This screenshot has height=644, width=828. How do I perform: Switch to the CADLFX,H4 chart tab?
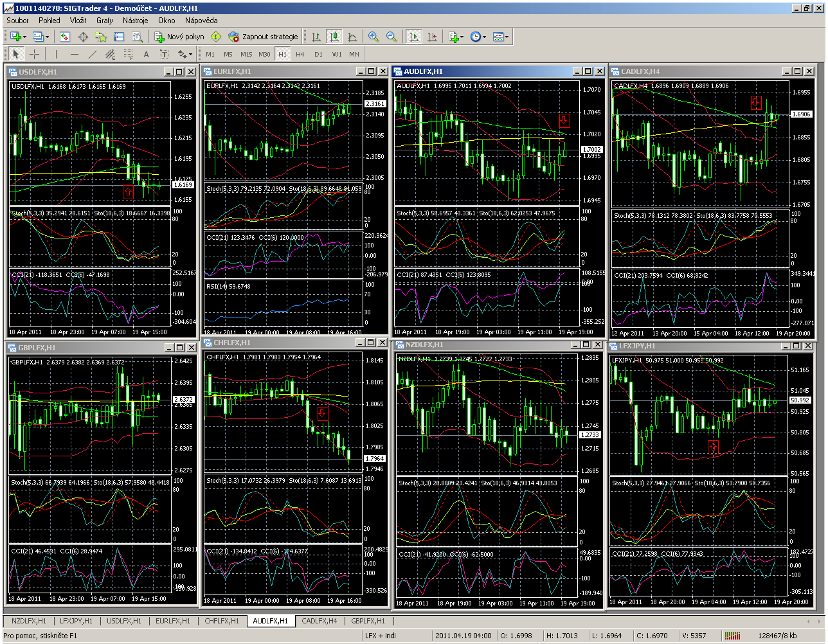pos(319,621)
